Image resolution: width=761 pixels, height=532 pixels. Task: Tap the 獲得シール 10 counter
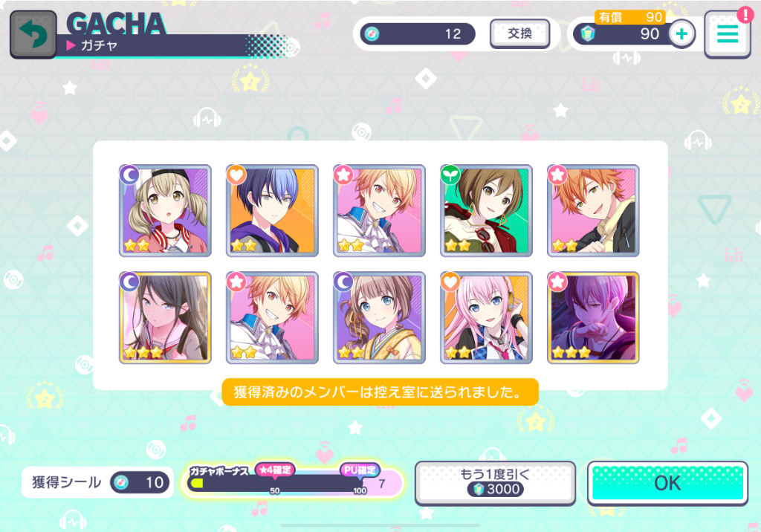coord(97,482)
